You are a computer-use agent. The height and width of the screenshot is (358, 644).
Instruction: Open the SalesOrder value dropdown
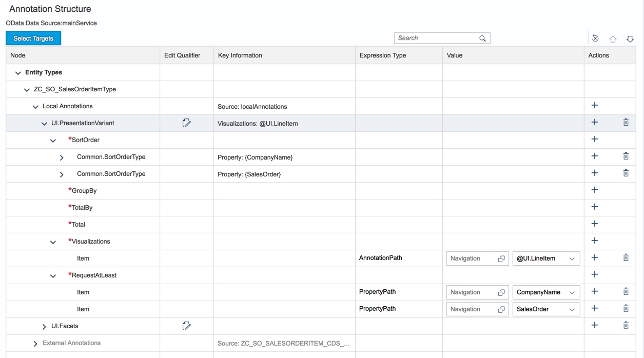click(x=573, y=309)
